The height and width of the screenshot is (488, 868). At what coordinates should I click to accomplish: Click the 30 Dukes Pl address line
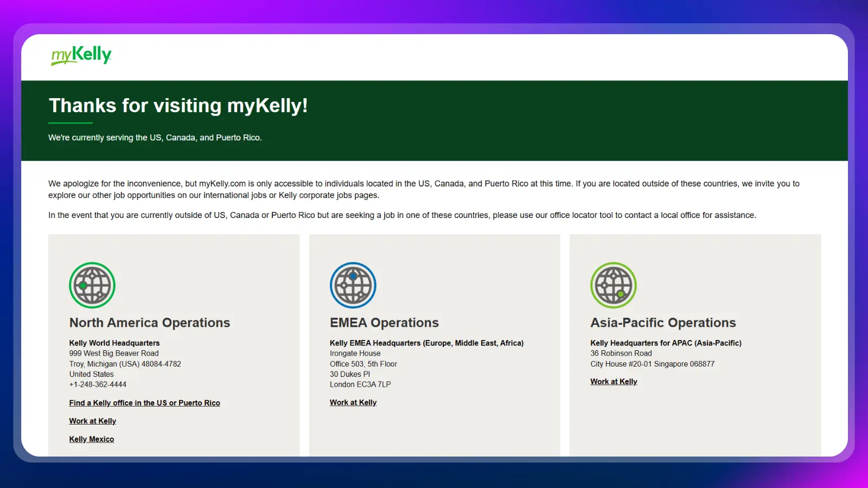point(350,374)
